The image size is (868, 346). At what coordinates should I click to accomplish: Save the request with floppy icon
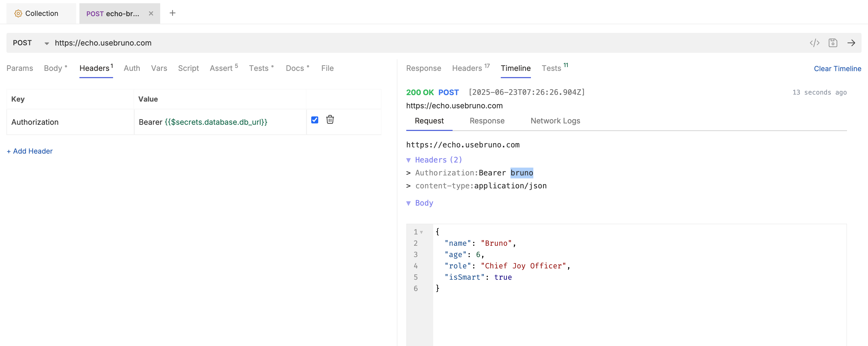coord(833,43)
